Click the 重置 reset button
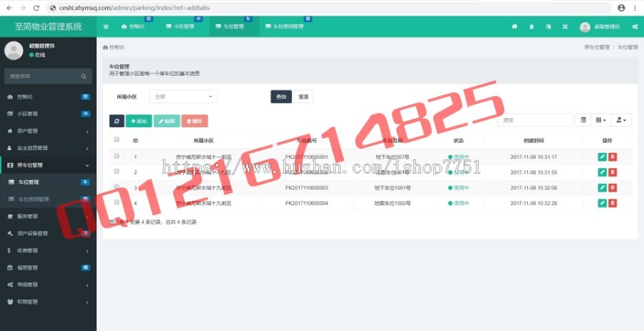Viewport: 644px width, 331px height. [x=304, y=97]
